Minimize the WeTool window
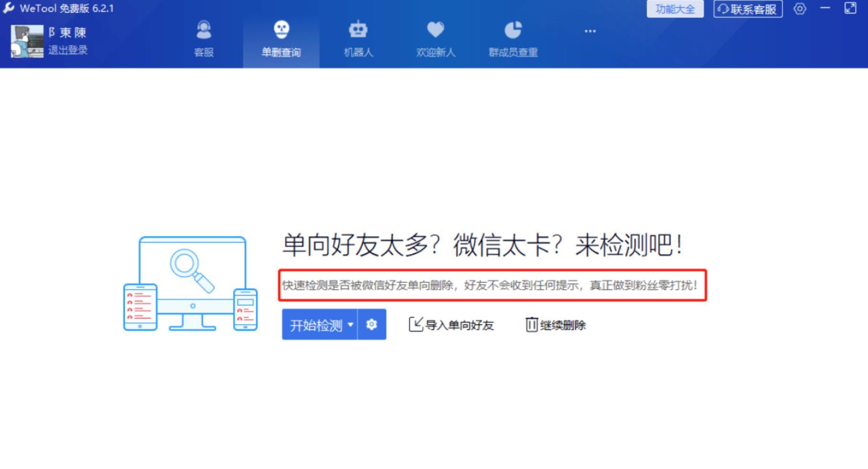Screen dimensions: 868x469 pos(825,8)
